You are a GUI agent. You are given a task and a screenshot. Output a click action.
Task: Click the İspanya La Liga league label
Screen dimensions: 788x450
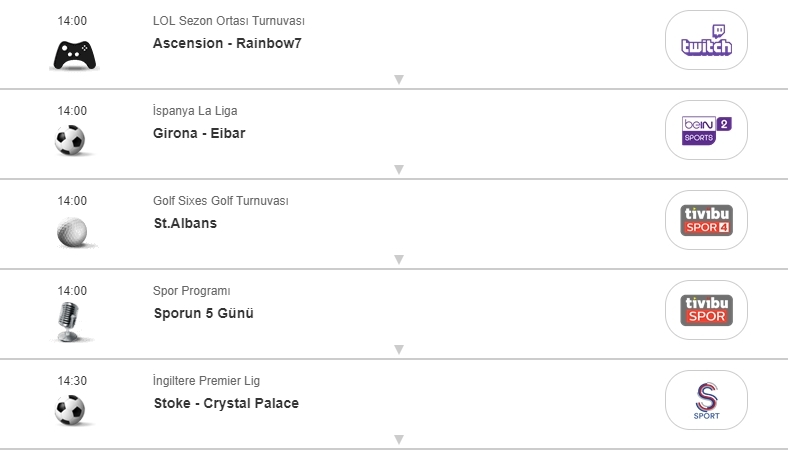(195, 111)
